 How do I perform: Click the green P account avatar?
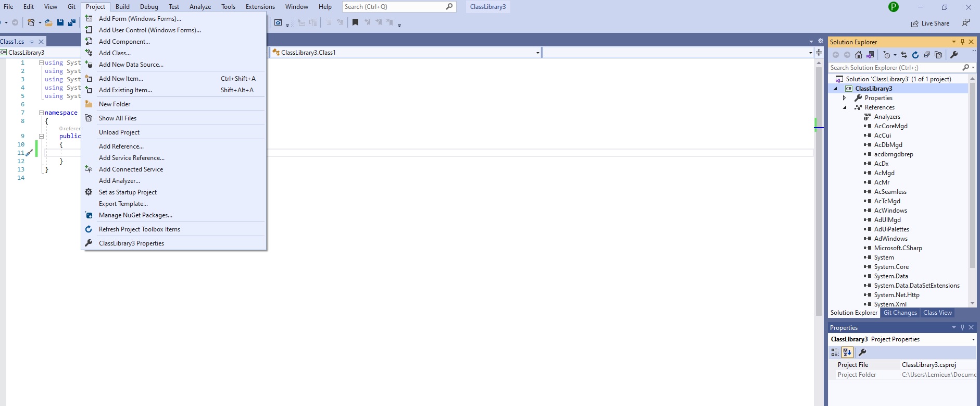pyautogui.click(x=894, y=7)
